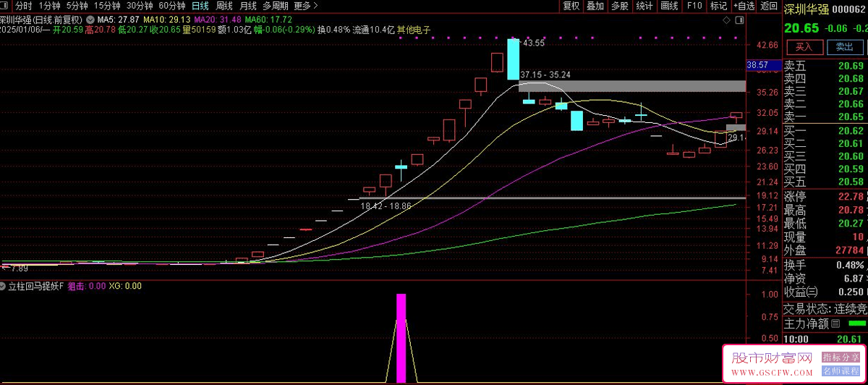The image size is (868, 385).
Task: Click the 叠加 overlay button
Action: [x=595, y=5]
